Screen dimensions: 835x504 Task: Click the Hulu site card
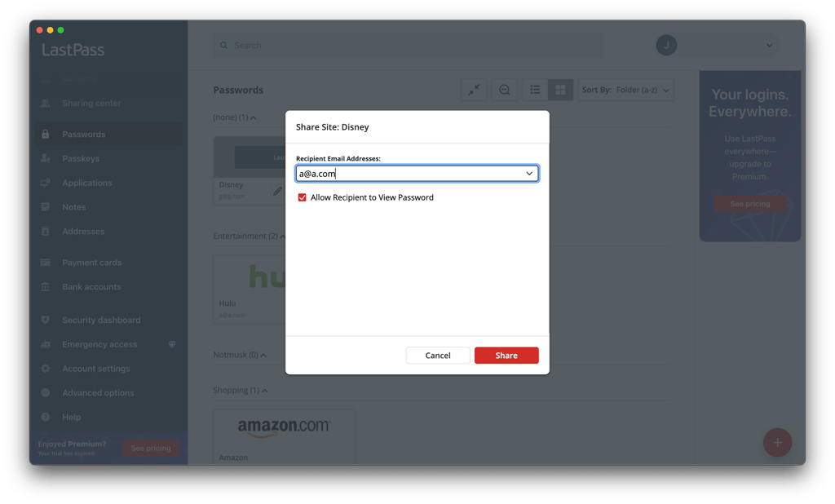250,289
